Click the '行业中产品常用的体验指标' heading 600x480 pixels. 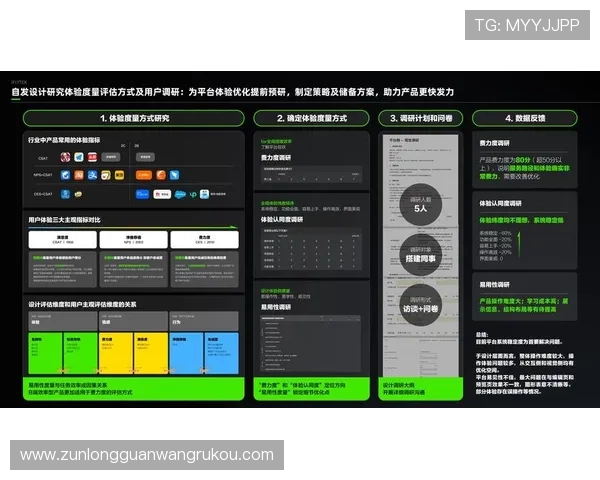(x=64, y=140)
